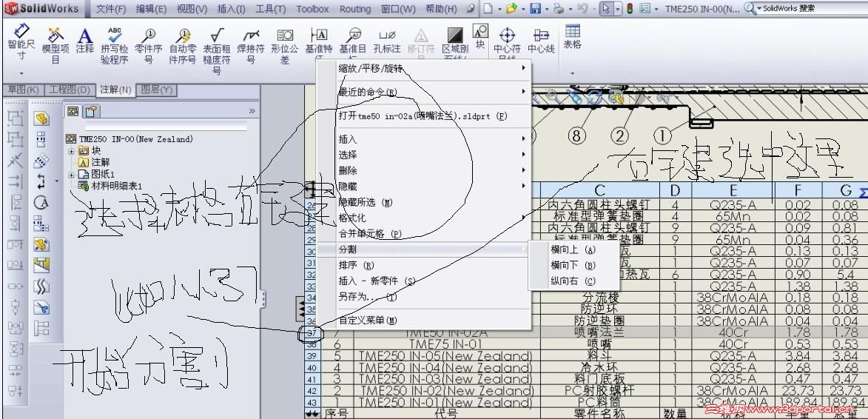The image size is (868, 419).
Task: Select row header 37 in the table
Action: pos(311,333)
